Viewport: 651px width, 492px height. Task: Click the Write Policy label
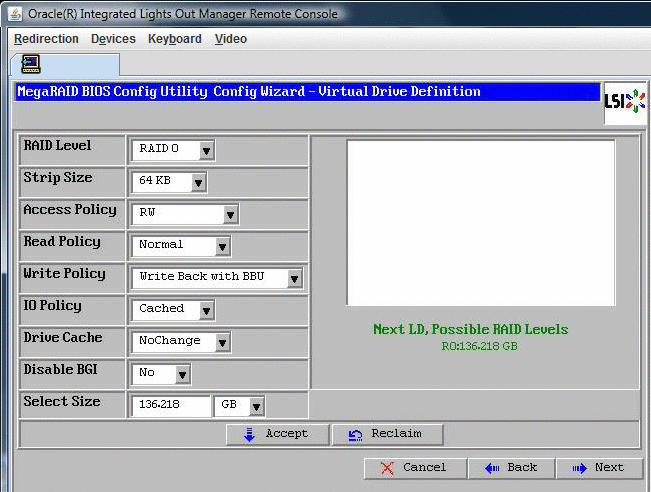pos(64,274)
